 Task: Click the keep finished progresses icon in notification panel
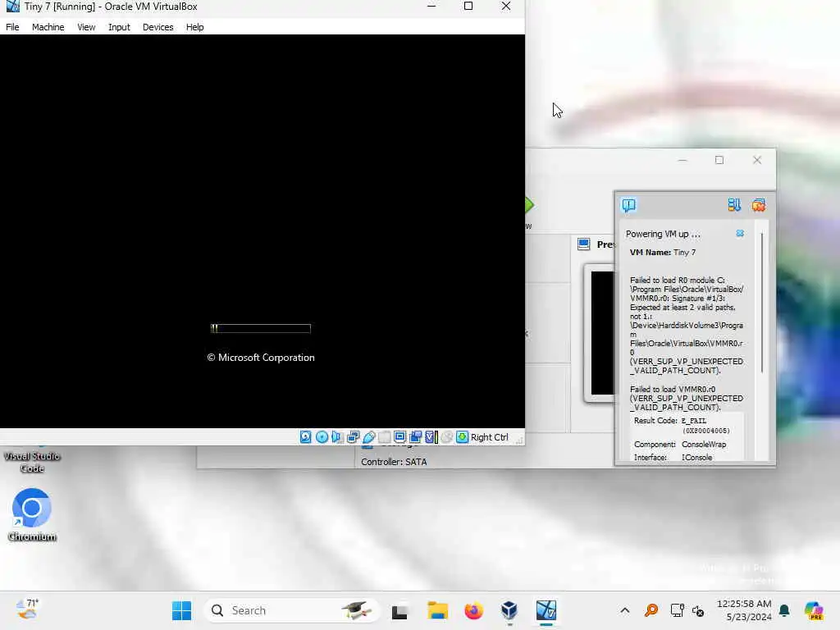tap(734, 205)
